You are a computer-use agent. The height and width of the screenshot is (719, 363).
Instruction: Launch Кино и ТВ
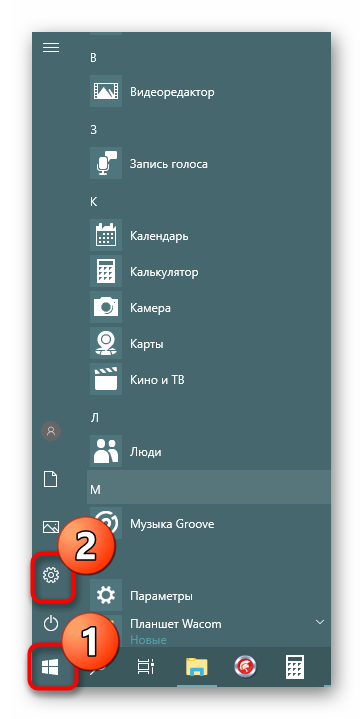click(x=209, y=380)
